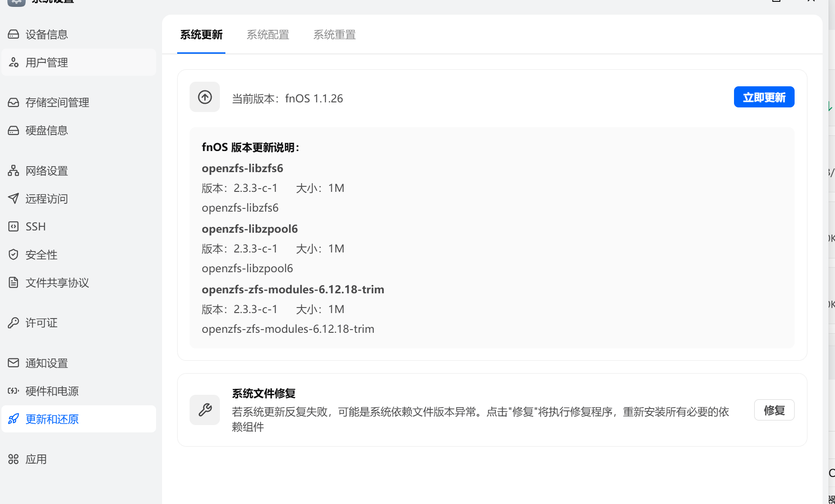This screenshot has height=504, width=835.
Task: Open 通知设置 from the sidebar
Action: tap(78, 363)
